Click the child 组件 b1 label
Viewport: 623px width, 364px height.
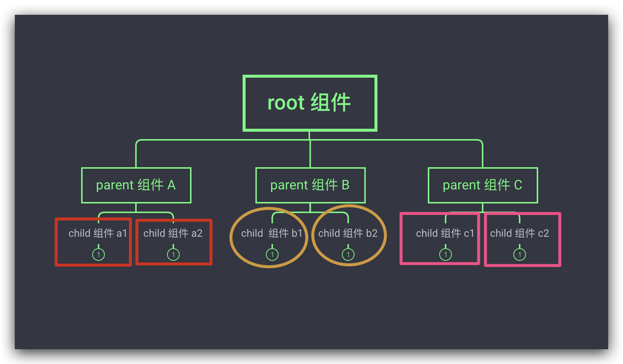[x=272, y=233]
